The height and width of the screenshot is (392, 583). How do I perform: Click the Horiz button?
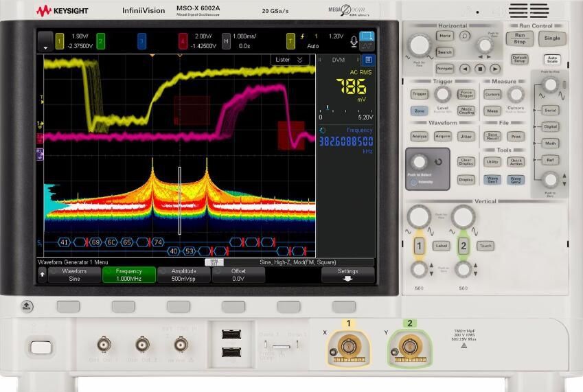click(x=445, y=36)
